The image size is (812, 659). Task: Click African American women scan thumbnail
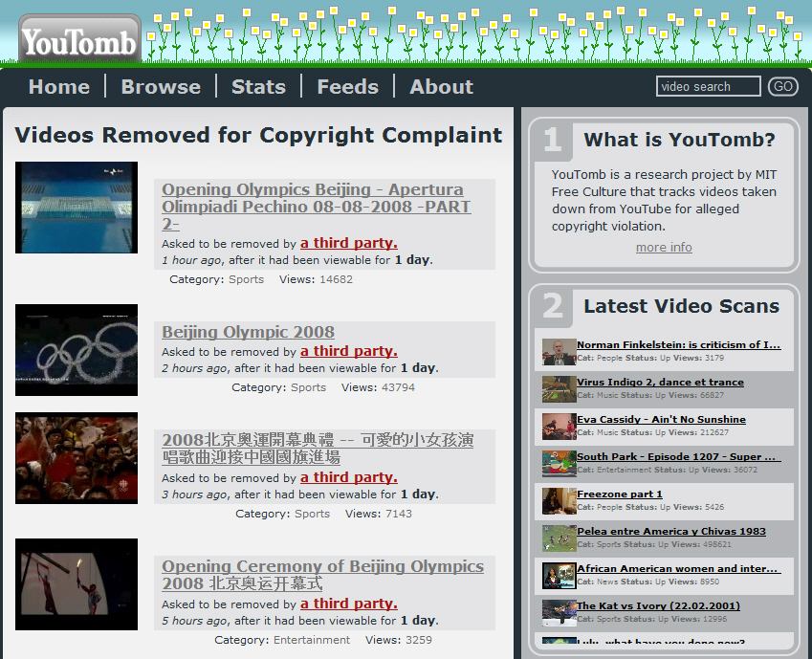pos(560,576)
